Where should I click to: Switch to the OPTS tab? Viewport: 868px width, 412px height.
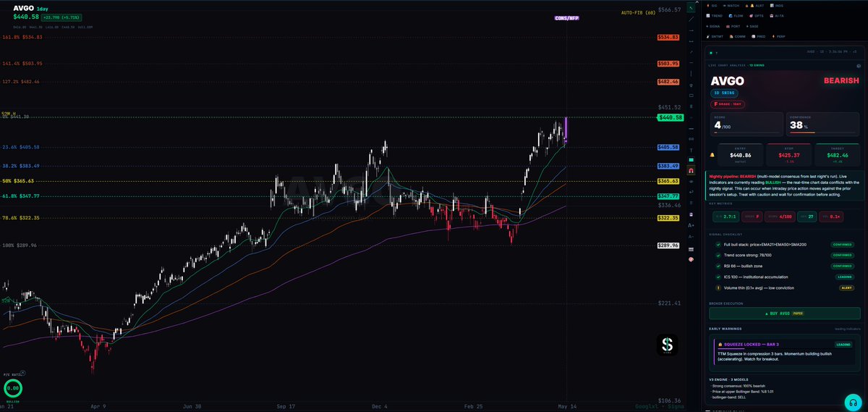coord(757,16)
